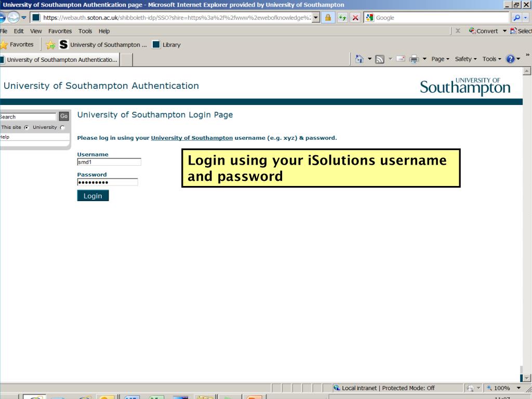The width and height of the screenshot is (532, 399).
Task: Open the Page dropdown menu
Action: click(x=440, y=59)
